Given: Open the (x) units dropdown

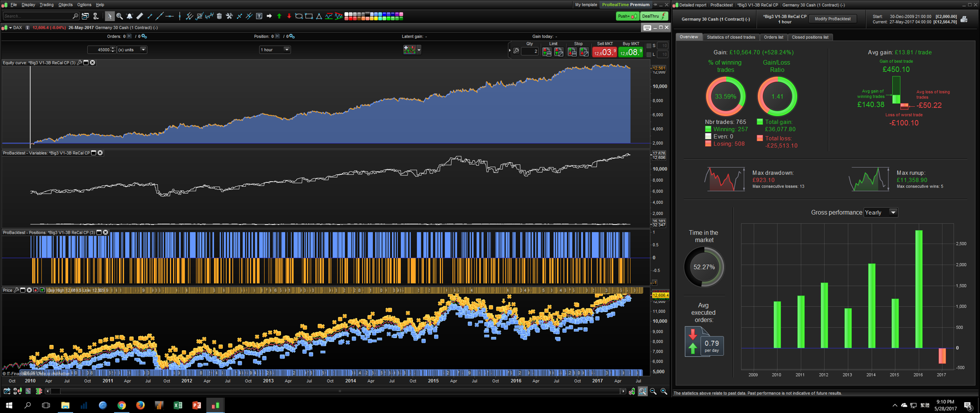Looking at the screenshot, I should pyautogui.click(x=143, y=49).
